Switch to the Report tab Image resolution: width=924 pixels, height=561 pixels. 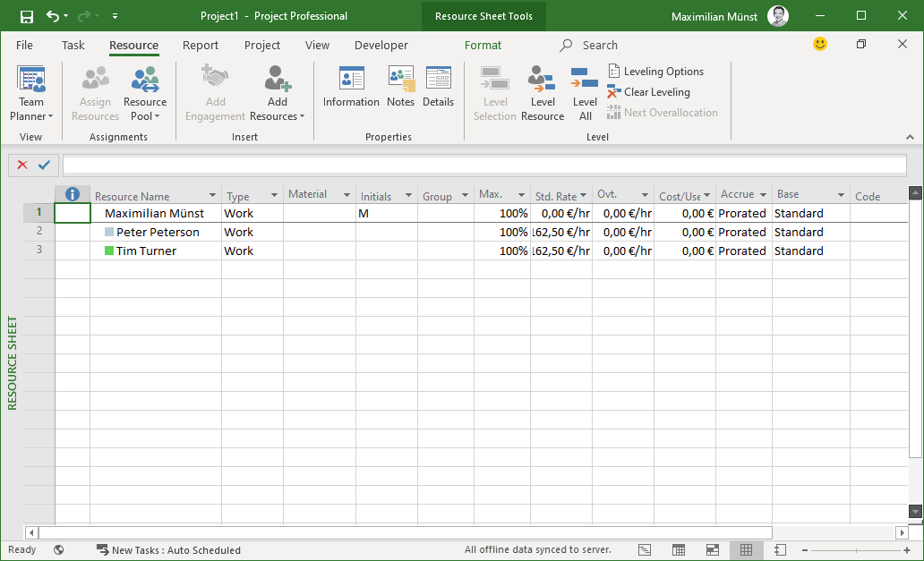tap(201, 46)
